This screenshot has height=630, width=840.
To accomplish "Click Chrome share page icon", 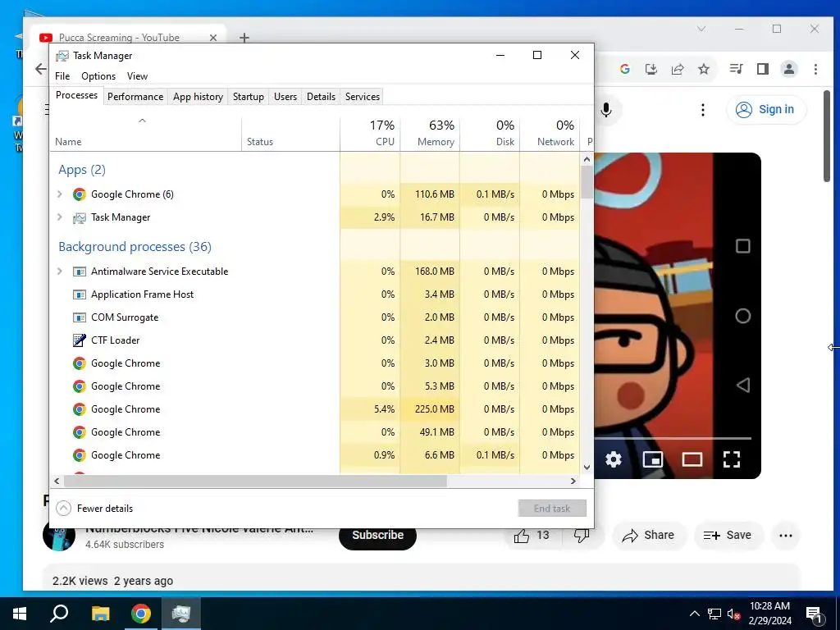I will coord(678,69).
